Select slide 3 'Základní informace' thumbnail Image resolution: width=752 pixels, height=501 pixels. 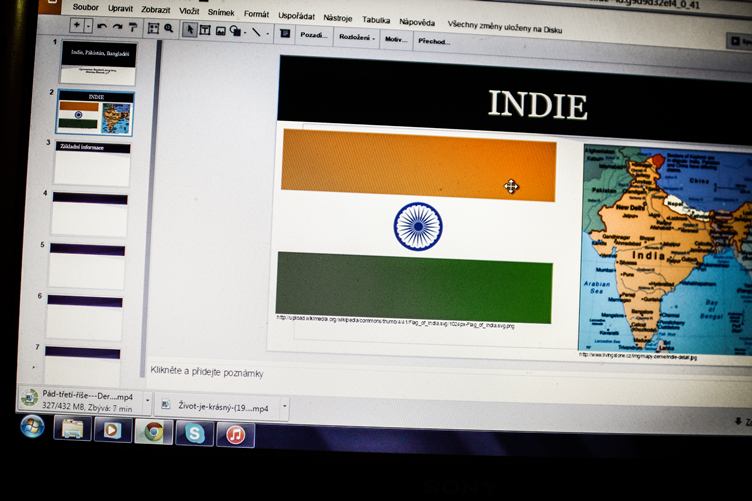(x=92, y=163)
